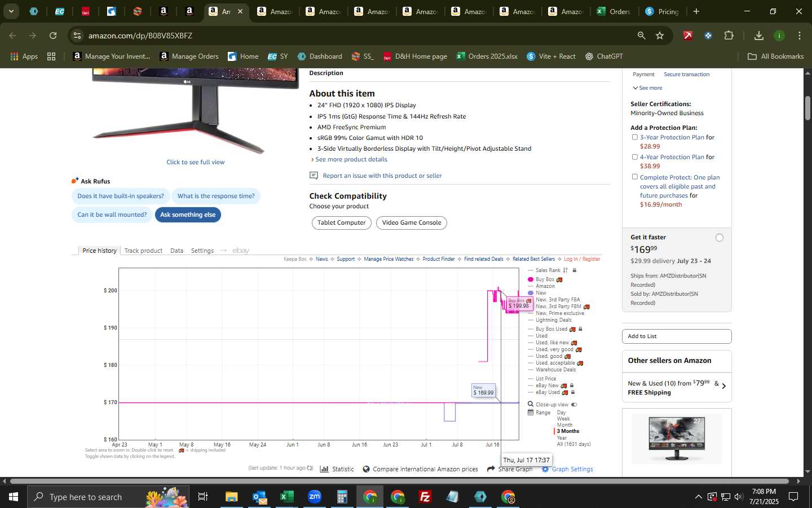Open FileZilla from the taskbar
The image size is (812, 508).
tap(425, 497)
